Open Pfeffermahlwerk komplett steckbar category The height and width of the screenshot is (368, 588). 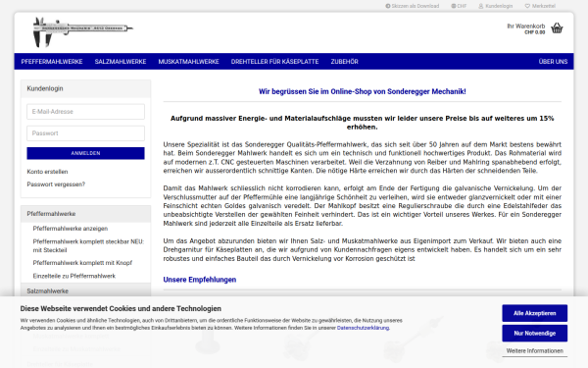[x=88, y=245]
